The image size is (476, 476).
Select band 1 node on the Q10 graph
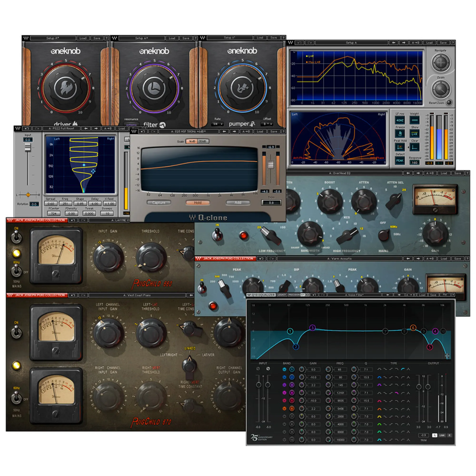coord(290,331)
